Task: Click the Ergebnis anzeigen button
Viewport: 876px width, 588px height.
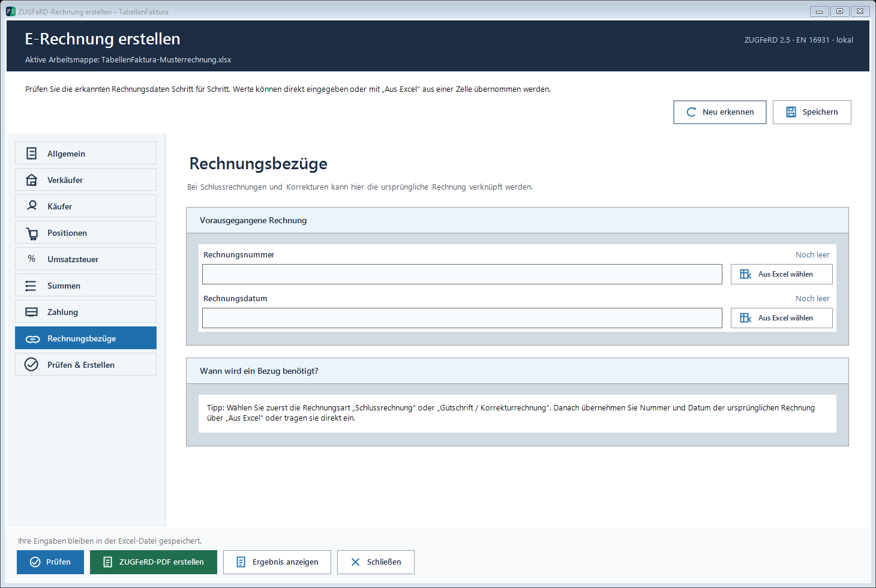Action: 277,562
